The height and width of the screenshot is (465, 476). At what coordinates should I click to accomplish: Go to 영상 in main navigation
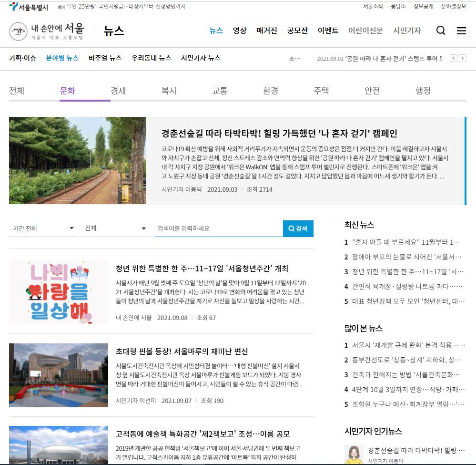tap(240, 31)
